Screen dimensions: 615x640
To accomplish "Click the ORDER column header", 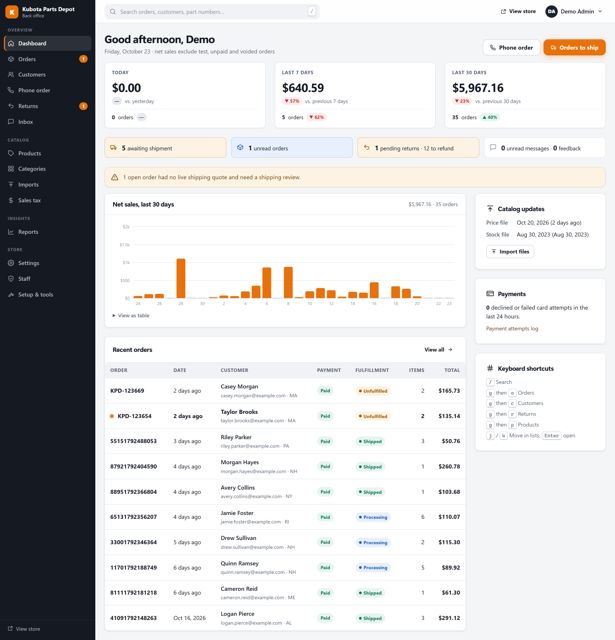I will point(119,370).
